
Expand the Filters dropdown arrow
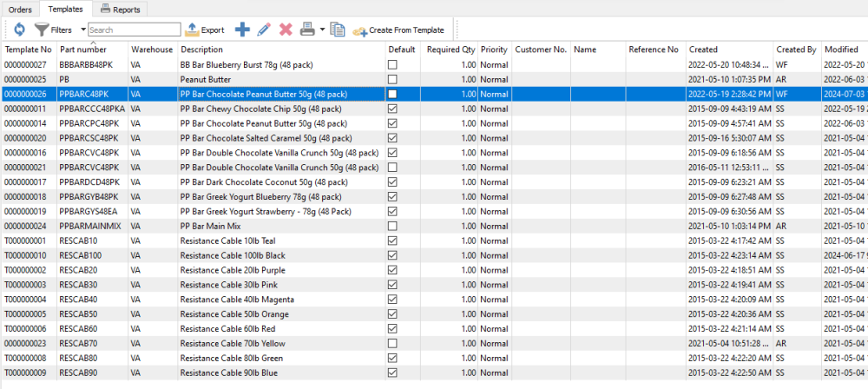(x=83, y=30)
